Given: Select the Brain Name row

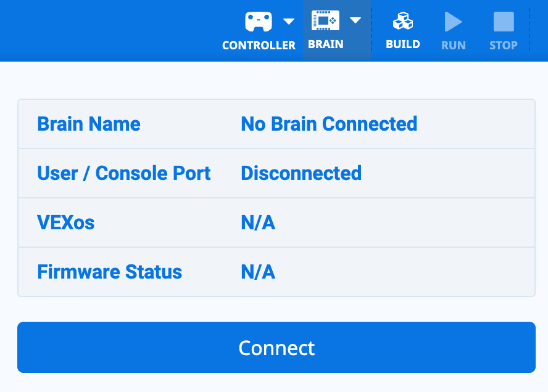Looking at the screenshot, I should pos(276,123).
